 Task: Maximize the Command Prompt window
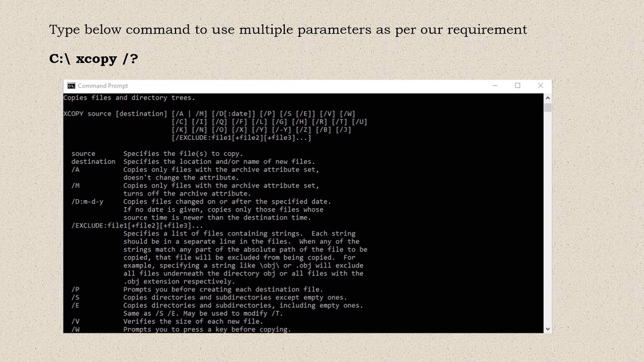pyautogui.click(x=518, y=86)
